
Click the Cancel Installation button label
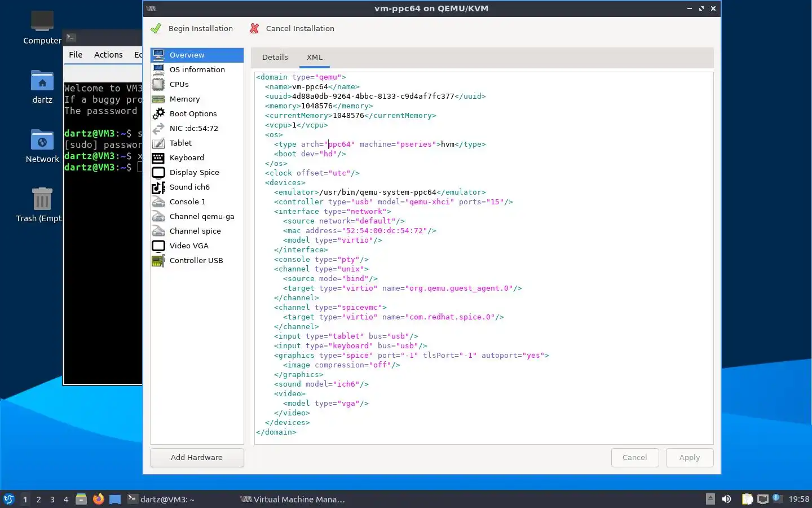point(300,28)
